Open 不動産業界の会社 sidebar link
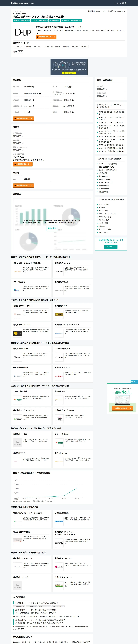 point(105,179)
